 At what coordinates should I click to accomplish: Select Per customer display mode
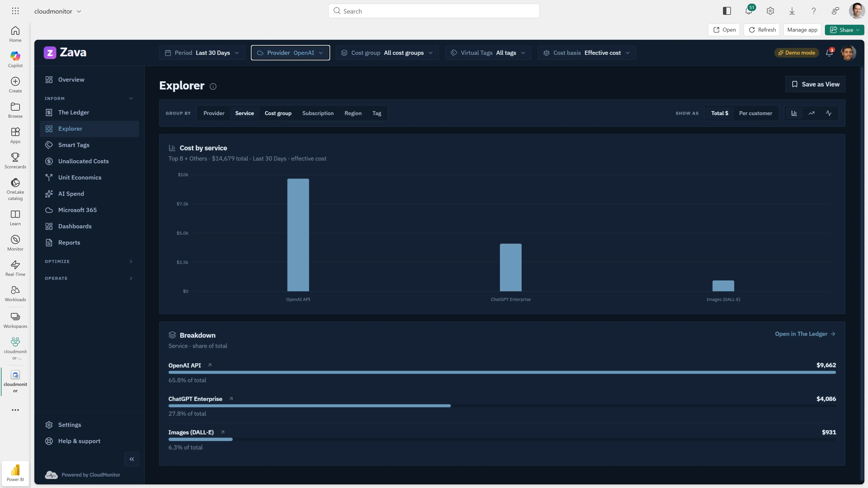click(x=755, y=113)
